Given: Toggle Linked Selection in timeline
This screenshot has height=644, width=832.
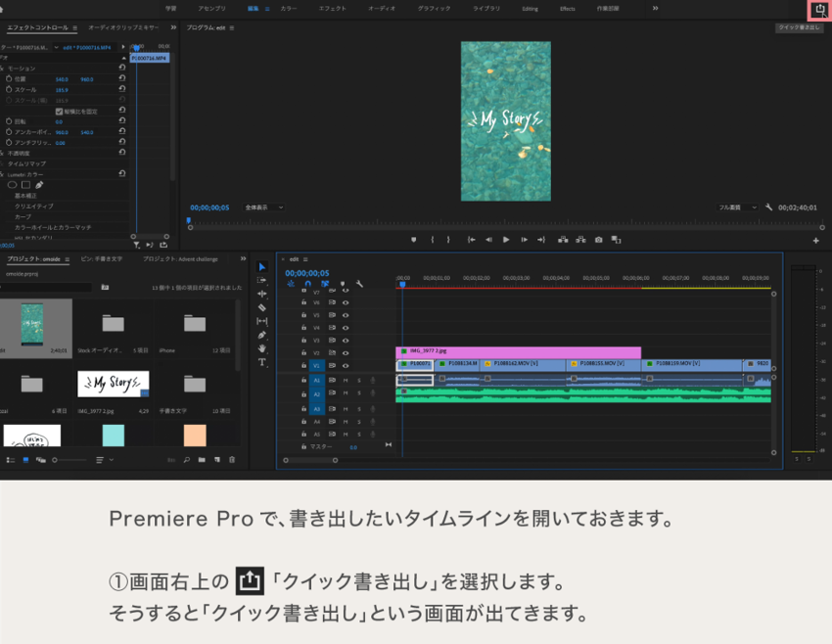Looking at the screenshot, I should click(325, 284).
